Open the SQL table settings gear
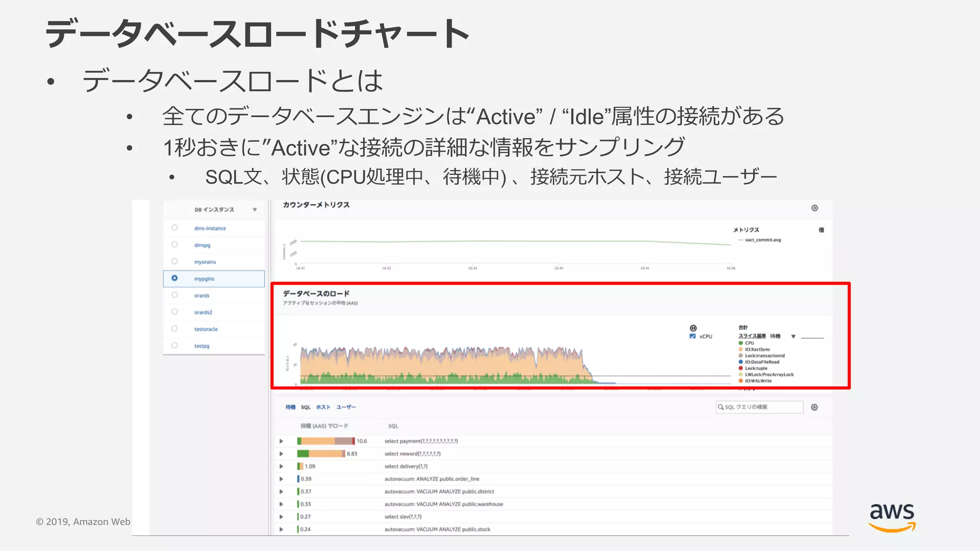This screenshot has width=980, height=551. 814,407
